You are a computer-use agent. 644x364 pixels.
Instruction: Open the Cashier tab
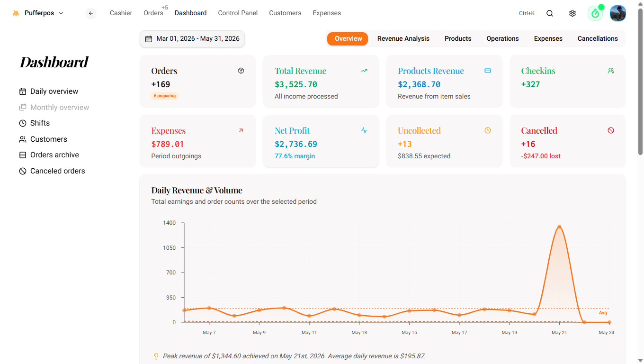[x=121, y=13]
